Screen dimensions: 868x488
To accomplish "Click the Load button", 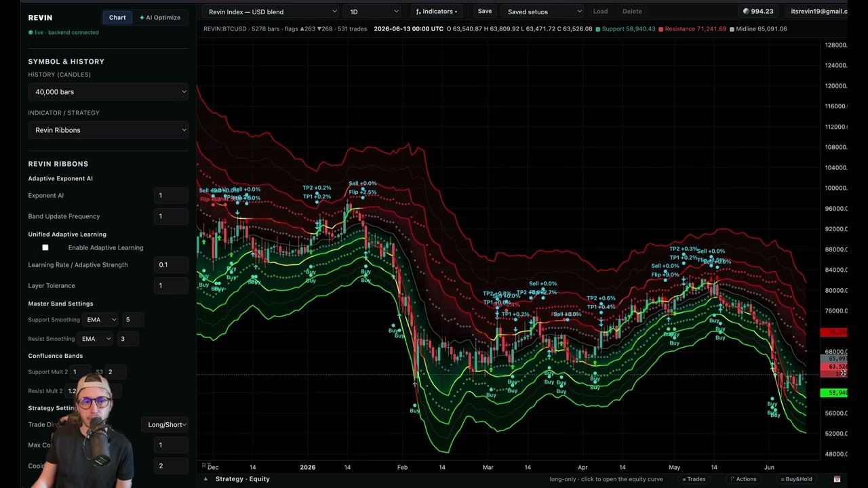I will pos(600,12).
